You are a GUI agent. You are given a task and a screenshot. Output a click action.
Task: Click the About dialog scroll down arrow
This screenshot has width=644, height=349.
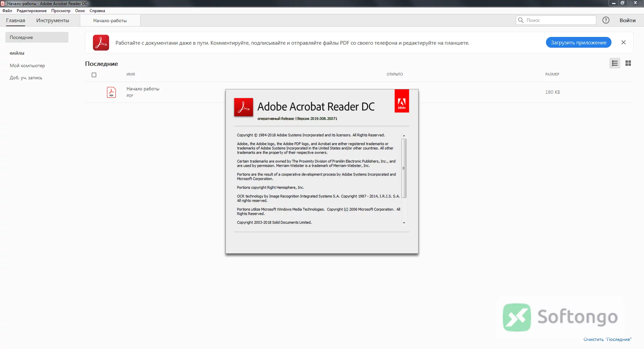[404, 223]
